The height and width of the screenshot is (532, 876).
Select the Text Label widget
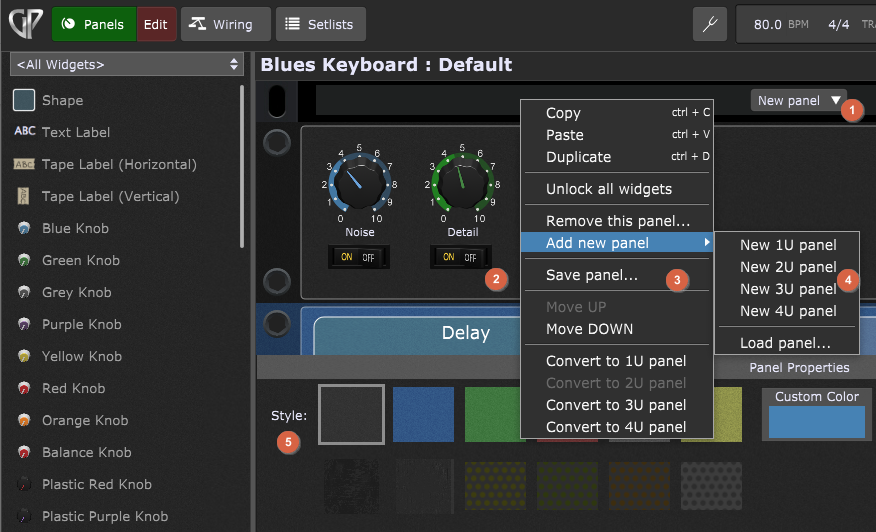click(x=61, y=132)
